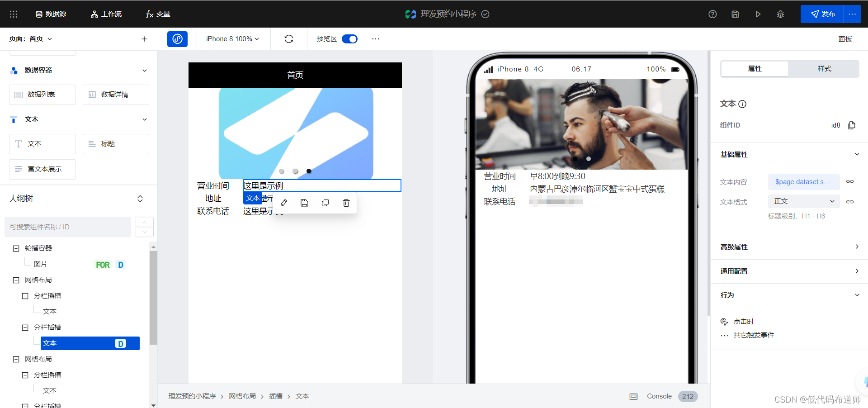Select 文本 under first 分栏插槽

[x=50, y=312]
